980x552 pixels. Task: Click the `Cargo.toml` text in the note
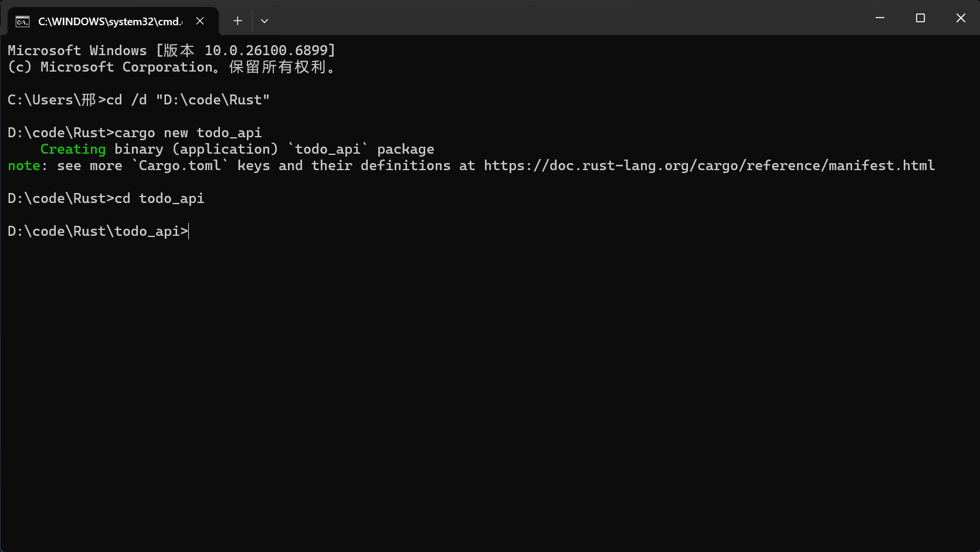coord(180,166)
